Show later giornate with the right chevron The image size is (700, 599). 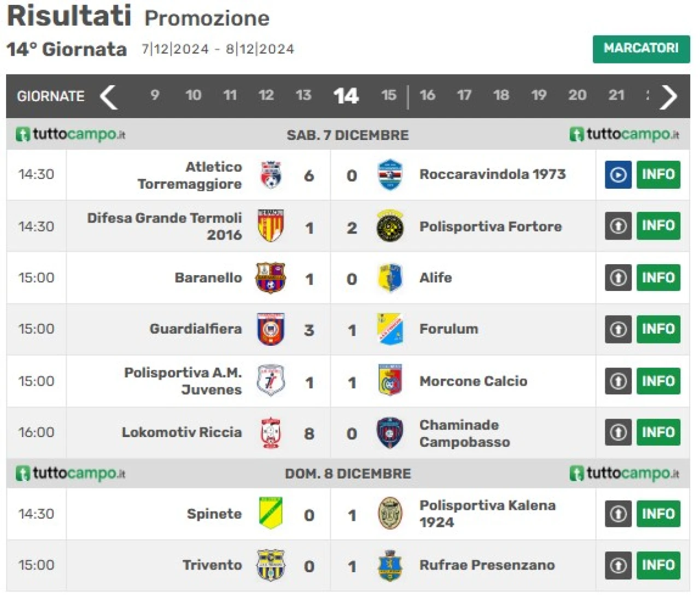pos(668,97)
